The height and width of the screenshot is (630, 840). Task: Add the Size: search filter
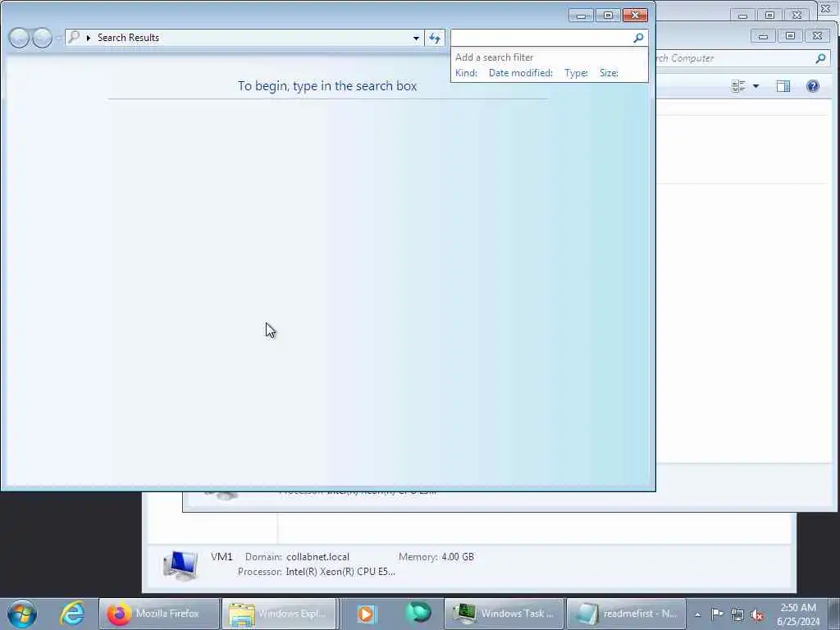(609, 73)
